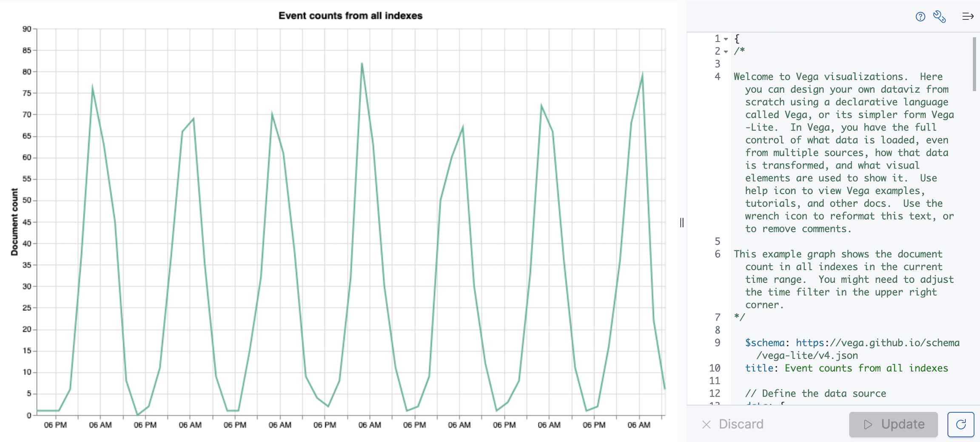Click the editor's vertical scrollbar thumb
The width and height of the screenshot is (980, 442).
[974, 64]
